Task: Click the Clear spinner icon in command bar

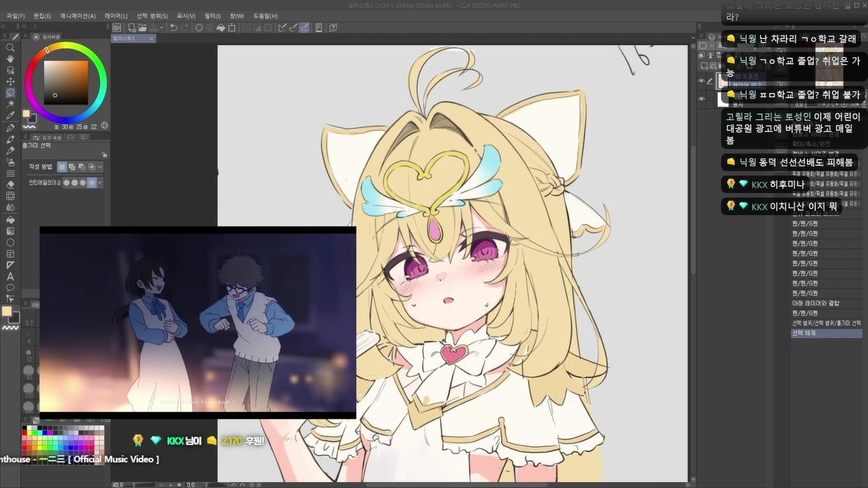Action: [199, 28]
